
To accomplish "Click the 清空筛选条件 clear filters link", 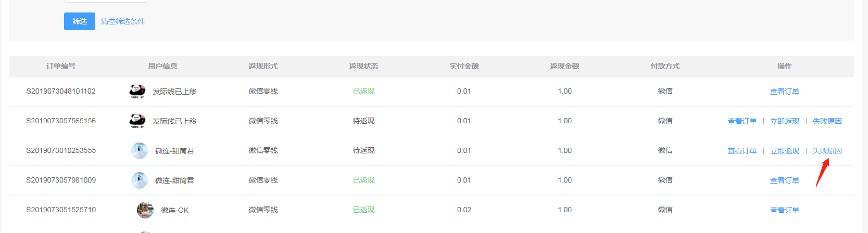I will click(x=123, y=21).
